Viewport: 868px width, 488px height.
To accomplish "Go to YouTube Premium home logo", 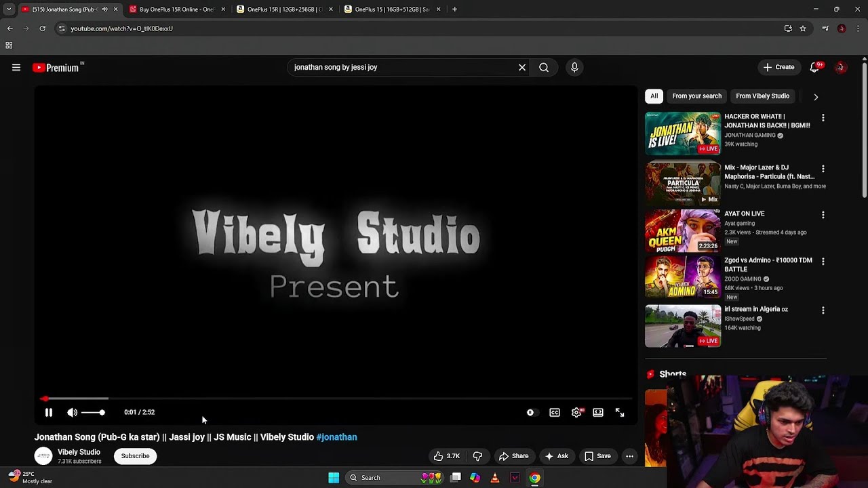I will (x=57, y=67).
